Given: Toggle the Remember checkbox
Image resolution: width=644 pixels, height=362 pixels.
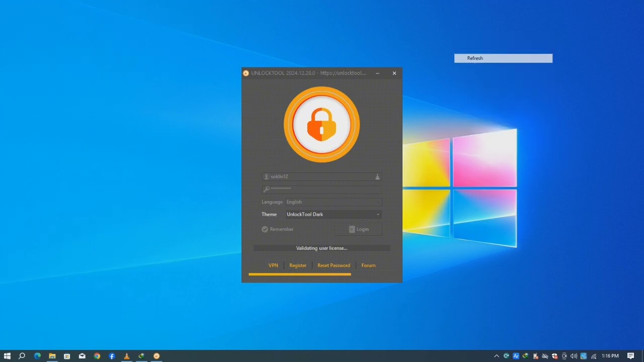Looking at the screenshot, I should pos(265,229).
